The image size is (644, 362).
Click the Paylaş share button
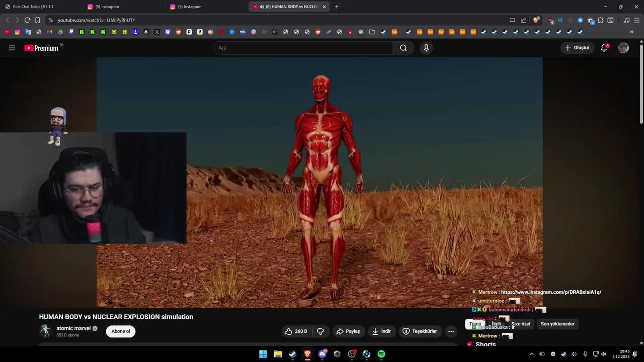(348, 331)
